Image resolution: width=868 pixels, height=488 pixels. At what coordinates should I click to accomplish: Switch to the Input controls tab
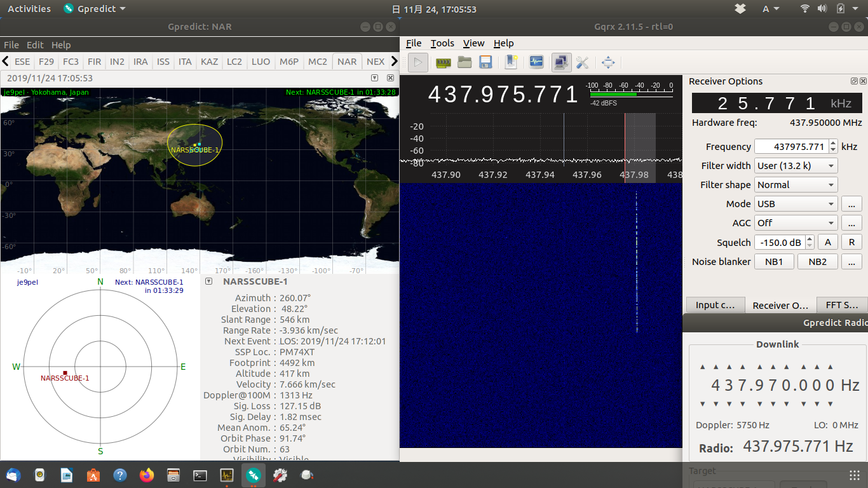[x=715, y=305]
